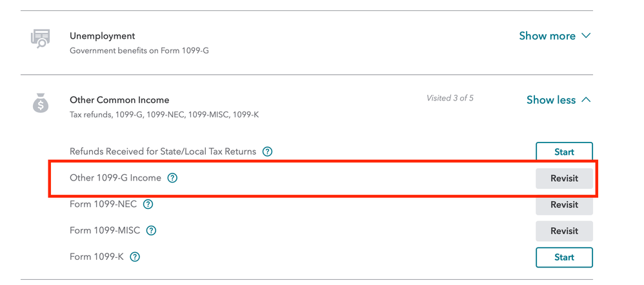This screenshot has width=644, height=285.
Task: Click the Other Common Income money bag icon
Action: pyautogui.click(x=40, y=103)
